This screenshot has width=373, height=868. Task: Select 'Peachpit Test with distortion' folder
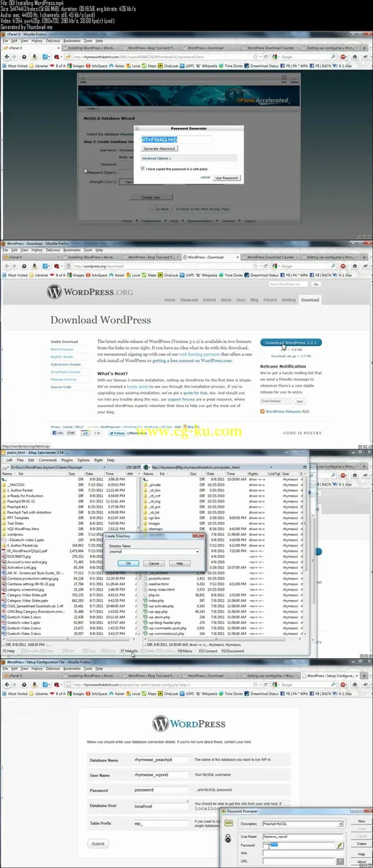(x=29, y=512)
